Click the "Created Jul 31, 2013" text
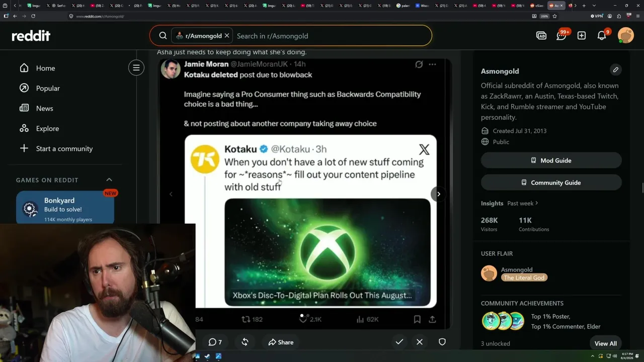Screen dimensions: 644x362 coord(520,131)
